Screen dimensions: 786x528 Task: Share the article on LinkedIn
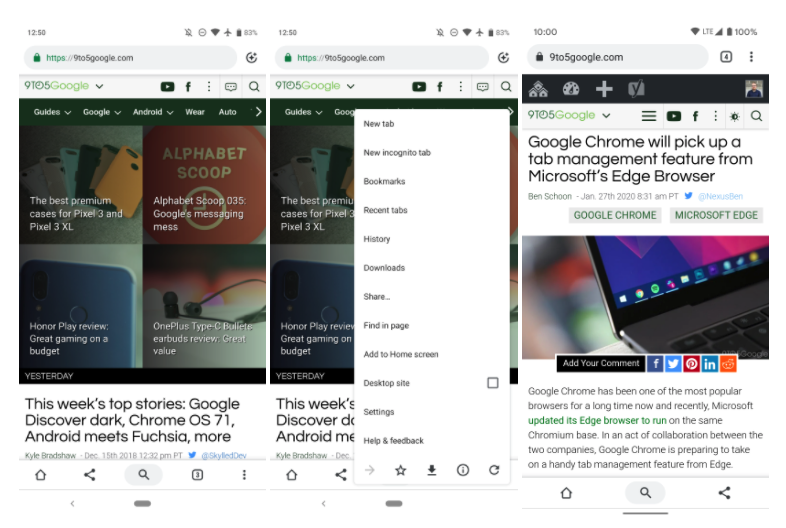tap(710, 363)
